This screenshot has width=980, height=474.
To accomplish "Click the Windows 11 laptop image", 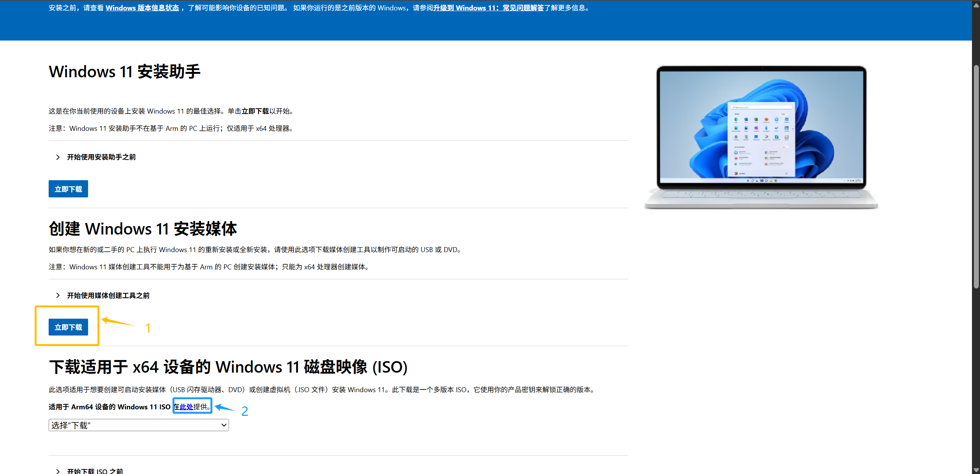I will (761, 137).
